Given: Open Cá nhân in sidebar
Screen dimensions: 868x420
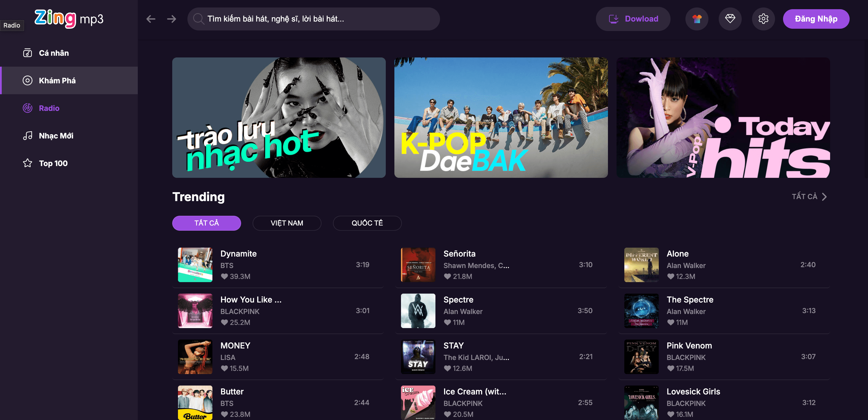Looking at the screenshot, I should [x=69, y=53].
